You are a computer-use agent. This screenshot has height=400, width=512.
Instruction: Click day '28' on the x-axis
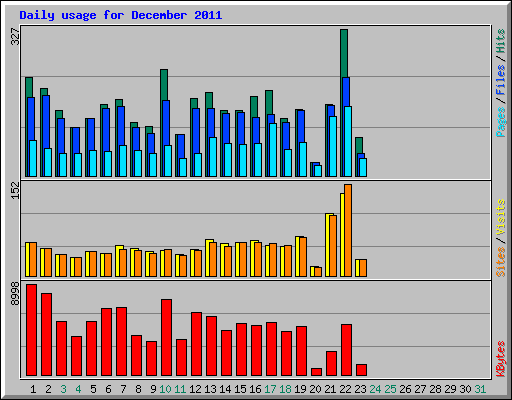(435, 389)
